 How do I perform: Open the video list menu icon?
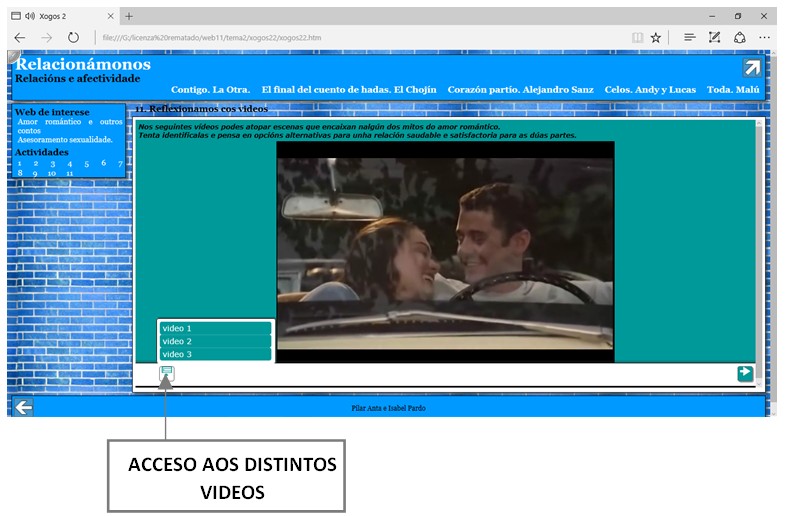point(167,373)
